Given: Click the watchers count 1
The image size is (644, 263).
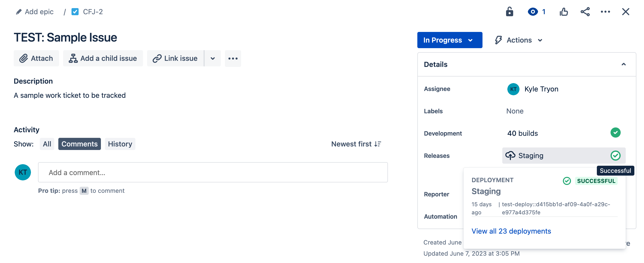Looking at the screenshot, I should point(544,12).
